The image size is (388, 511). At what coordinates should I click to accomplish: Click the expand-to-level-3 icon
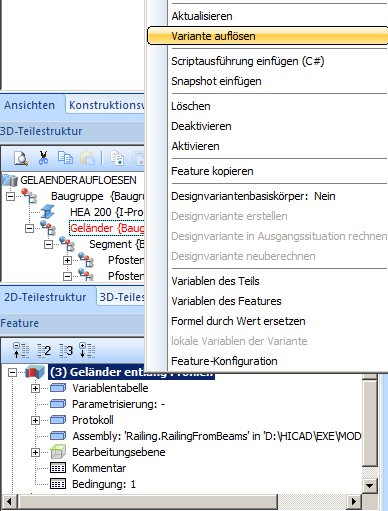pos(66,351)
